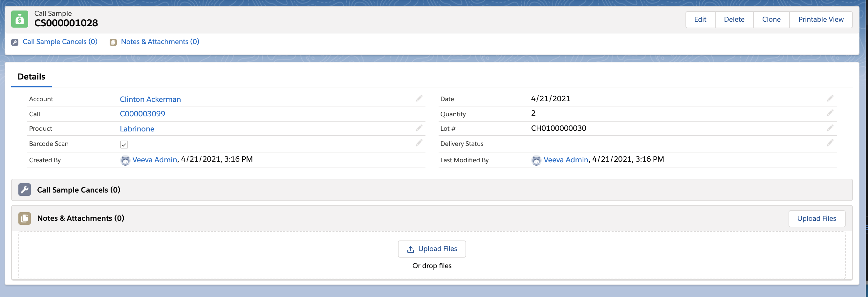Open Call Sample Cancels quick link at top
The height and width of the screenshot is (297, 868).
pyautogui.click(x=60, y=42)
